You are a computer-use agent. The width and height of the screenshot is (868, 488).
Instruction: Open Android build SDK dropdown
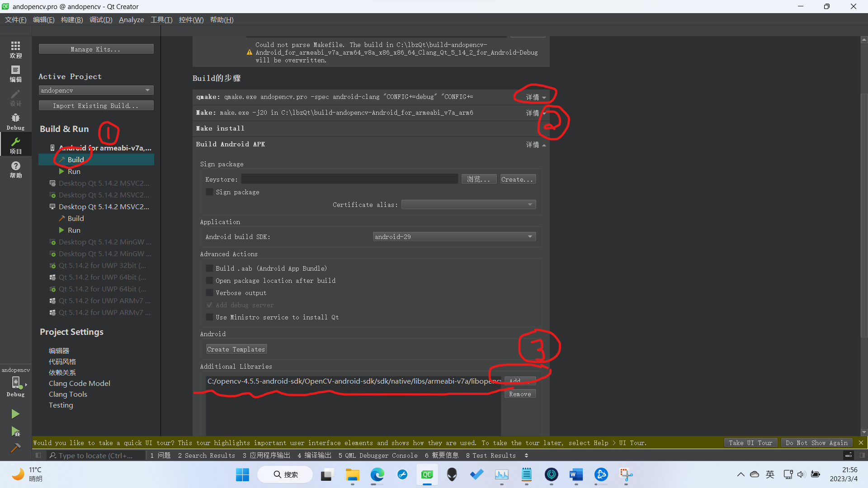point(454,237)
